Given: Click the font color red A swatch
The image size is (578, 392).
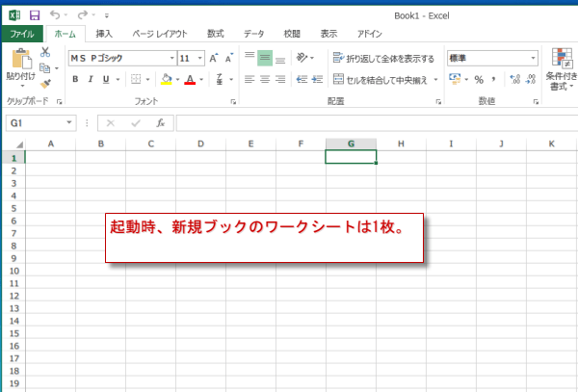Looking at the screenshot, I should pos(189,79).
